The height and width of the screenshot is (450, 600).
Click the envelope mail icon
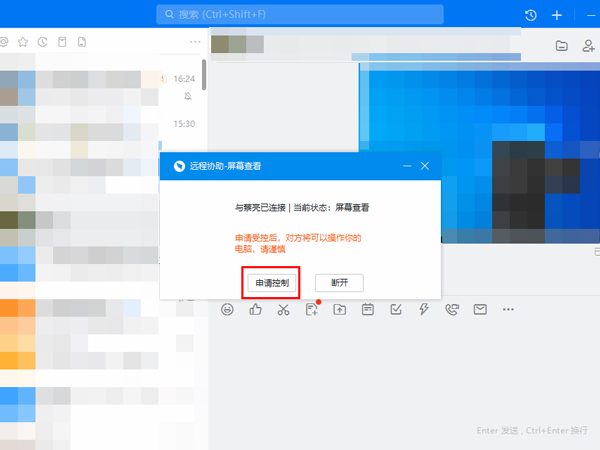[x=480, y=310]
